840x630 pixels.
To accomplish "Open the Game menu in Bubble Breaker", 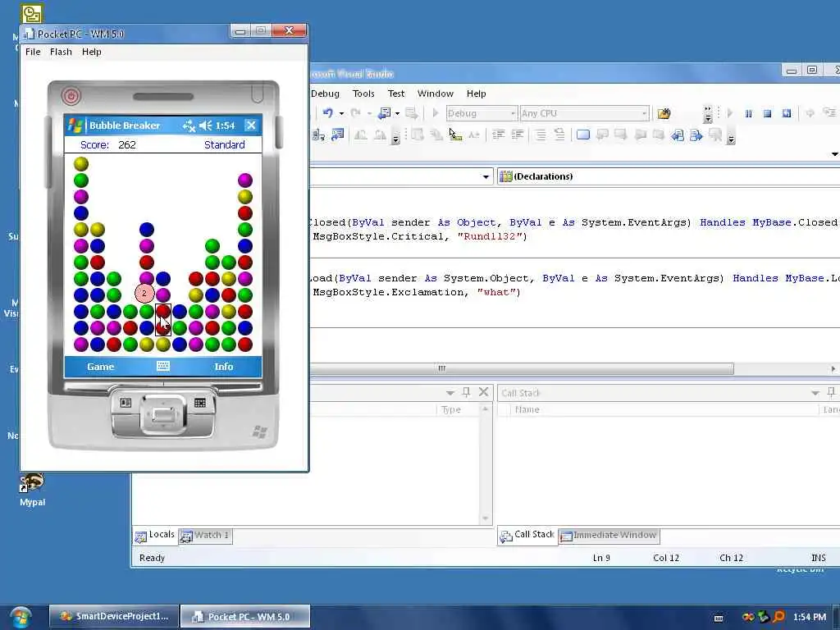I will pyautogui.click(x=100, y=367).
